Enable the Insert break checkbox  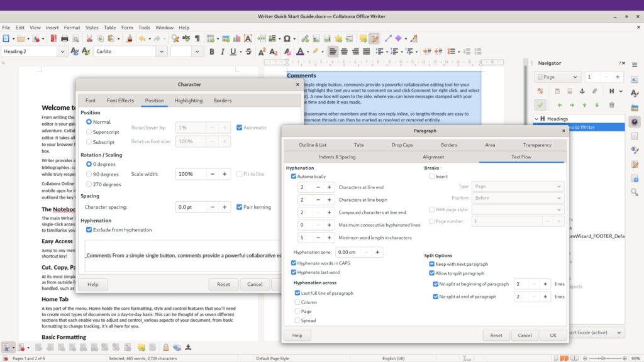pyautogui.click(x=431, y=177)
